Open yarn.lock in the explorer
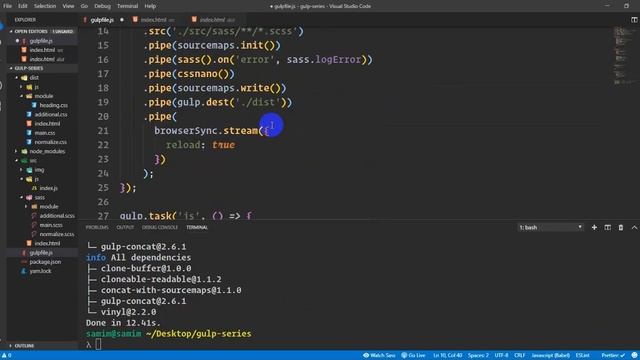 click(x=40, y=271)
